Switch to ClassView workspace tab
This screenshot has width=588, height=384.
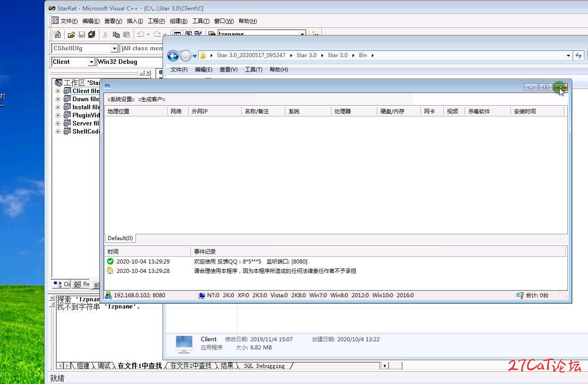[62, 284]
